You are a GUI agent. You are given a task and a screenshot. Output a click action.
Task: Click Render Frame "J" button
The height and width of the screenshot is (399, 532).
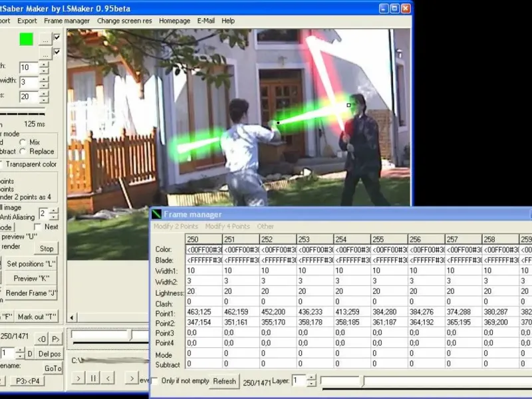tap(31, 293)
